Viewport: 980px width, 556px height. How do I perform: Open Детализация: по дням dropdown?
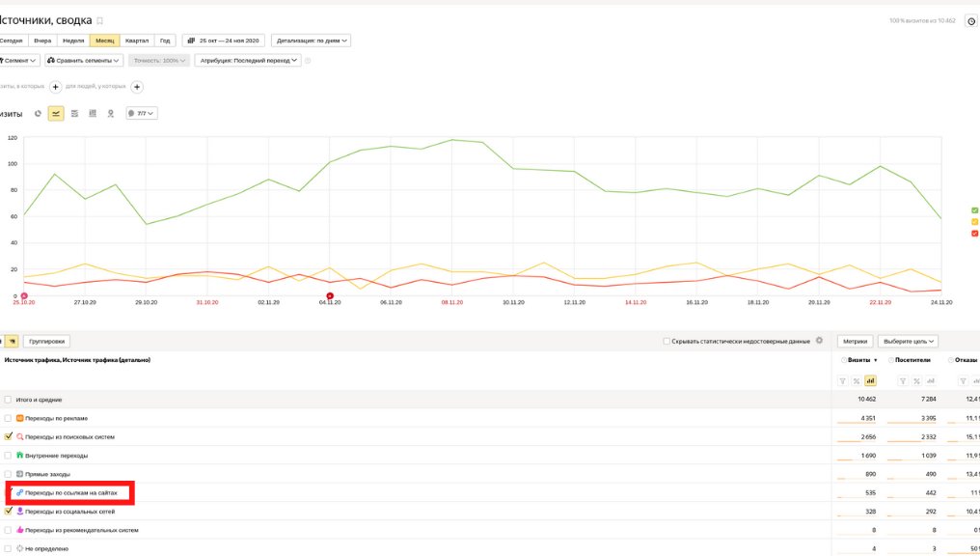point(312,41)
